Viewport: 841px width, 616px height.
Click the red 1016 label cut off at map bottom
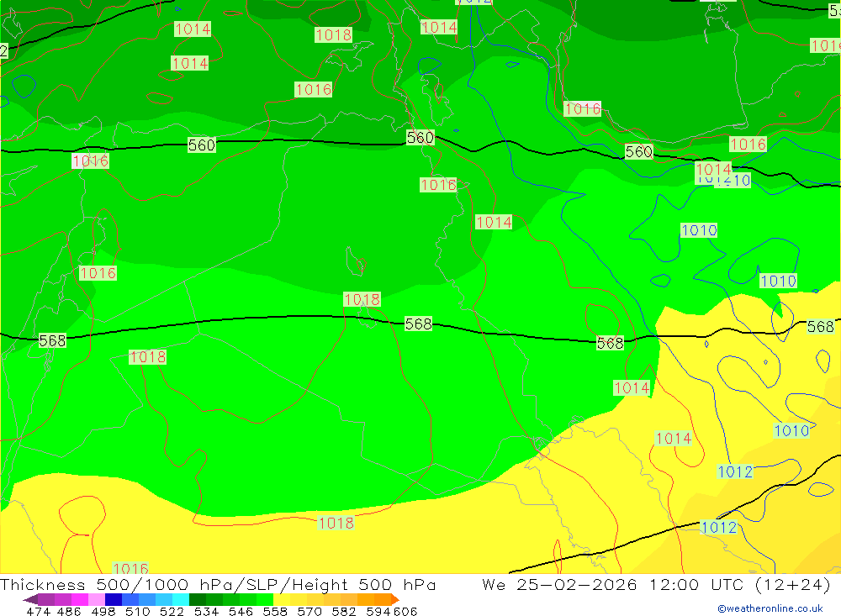(x=130, y=568)
